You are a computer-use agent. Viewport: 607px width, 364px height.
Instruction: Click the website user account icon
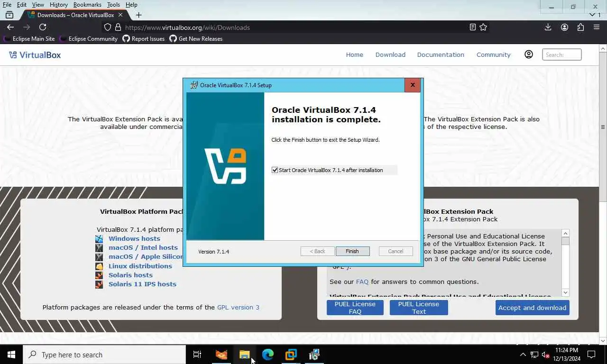[529, 55]
